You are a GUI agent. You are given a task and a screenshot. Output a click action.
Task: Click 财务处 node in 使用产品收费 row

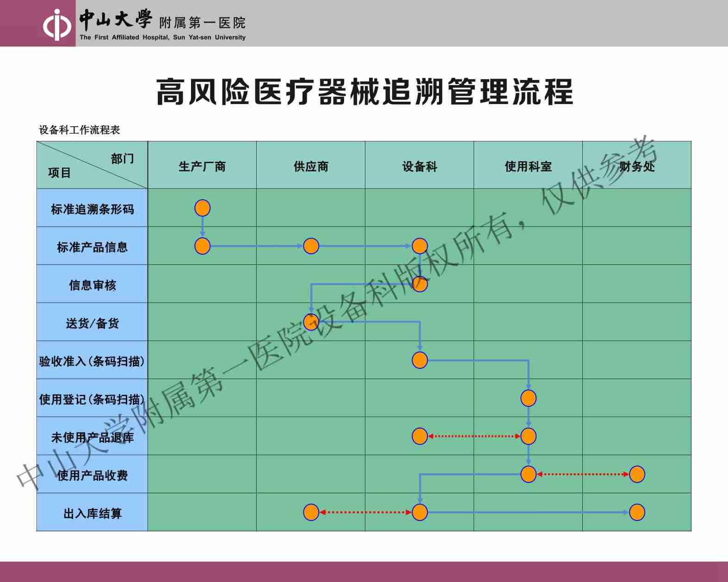(637, 474)
